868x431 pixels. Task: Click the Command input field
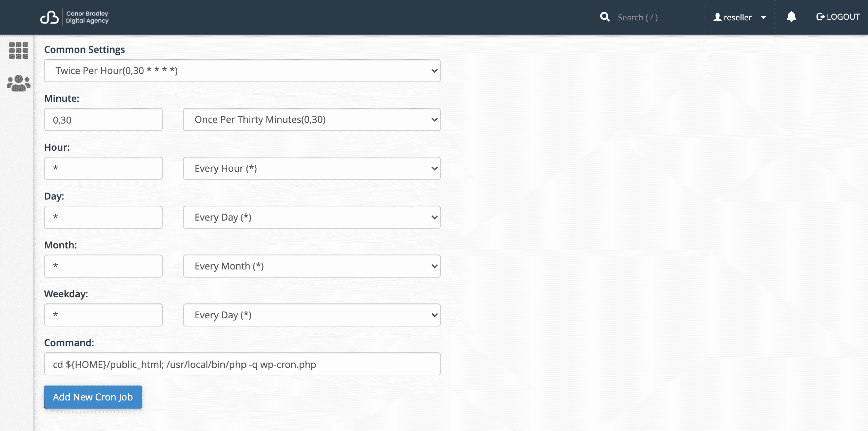click(242, 364)
